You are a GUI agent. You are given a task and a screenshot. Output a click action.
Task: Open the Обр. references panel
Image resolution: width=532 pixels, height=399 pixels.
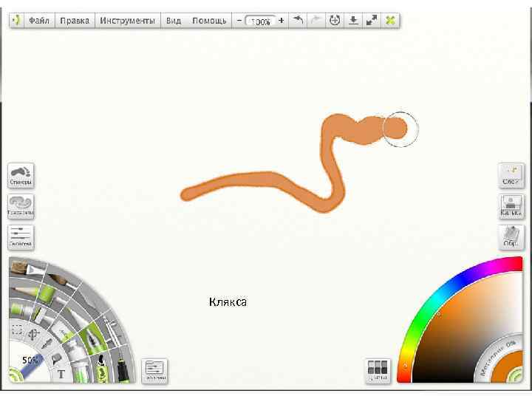pos(511,237)
